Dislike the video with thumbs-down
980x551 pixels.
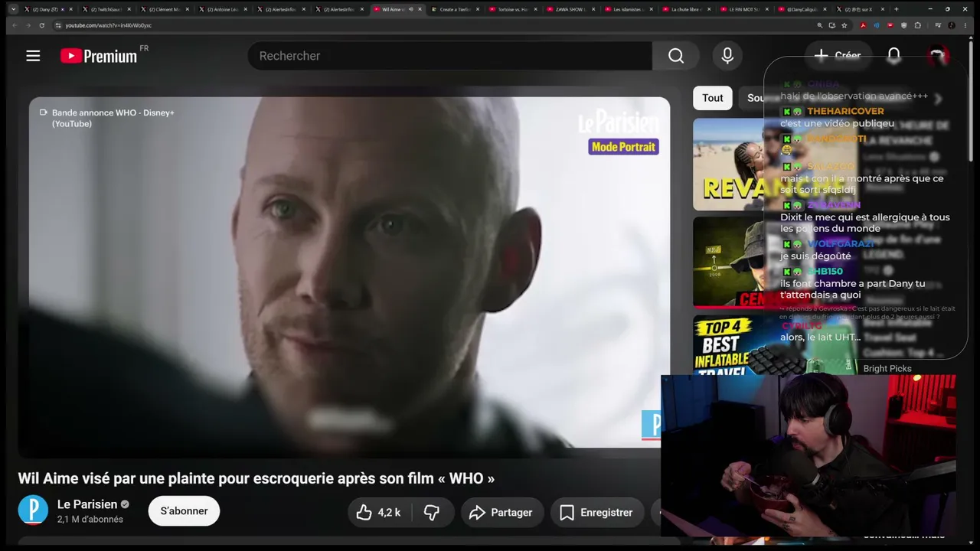(x=432, y=513)
